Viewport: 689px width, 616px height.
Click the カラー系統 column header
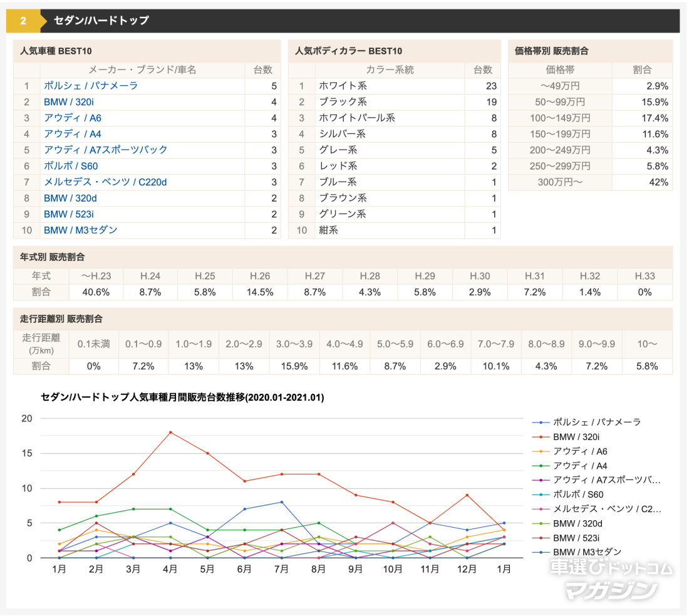[390, 69]
